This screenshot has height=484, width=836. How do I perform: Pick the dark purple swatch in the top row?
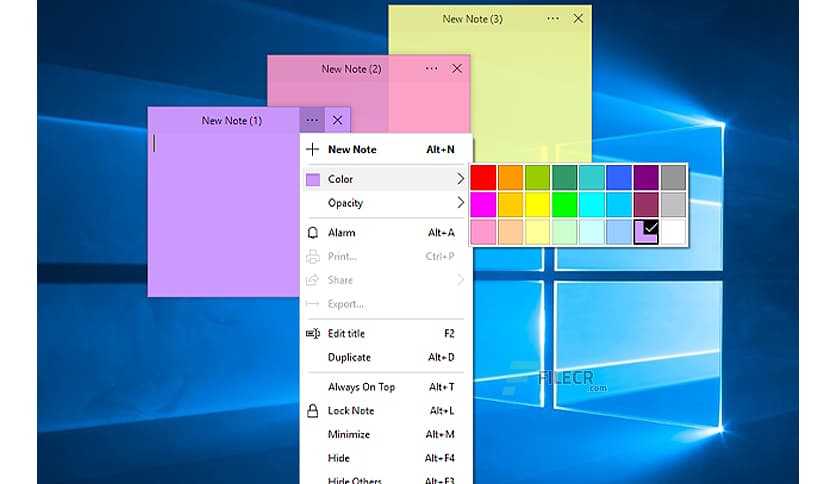point(646,178)
